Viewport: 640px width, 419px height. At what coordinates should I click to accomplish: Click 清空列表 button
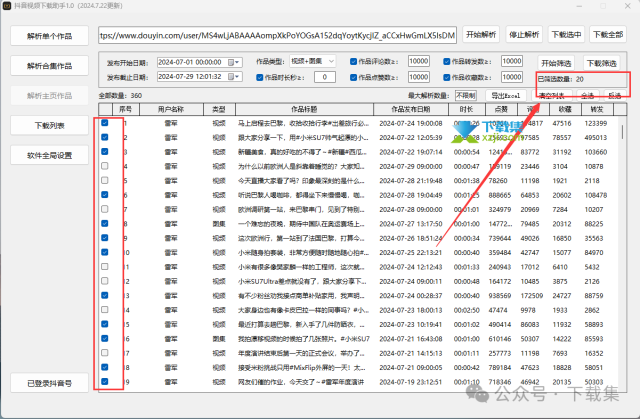(x=551, y=96)
